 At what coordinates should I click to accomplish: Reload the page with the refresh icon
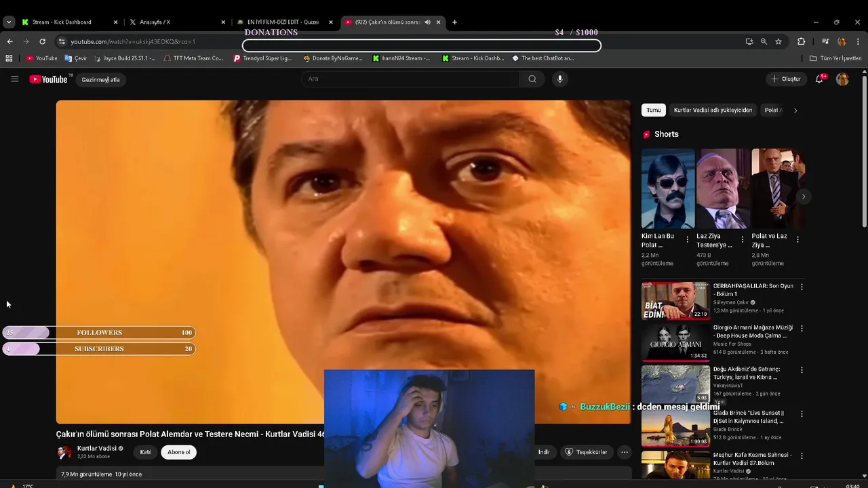[x=42, y=41]
